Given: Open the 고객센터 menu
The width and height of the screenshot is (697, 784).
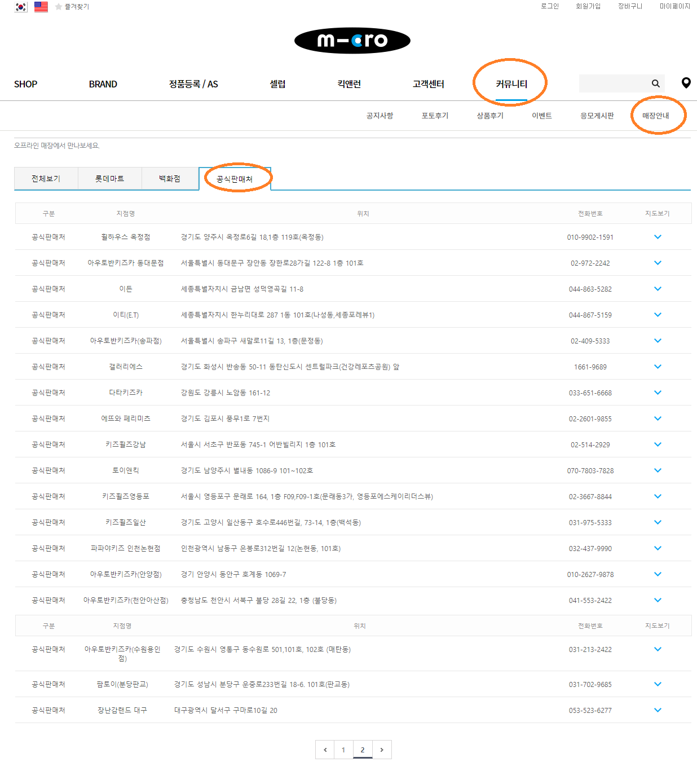Looking at the screenshot, I should tap(429, 84).
